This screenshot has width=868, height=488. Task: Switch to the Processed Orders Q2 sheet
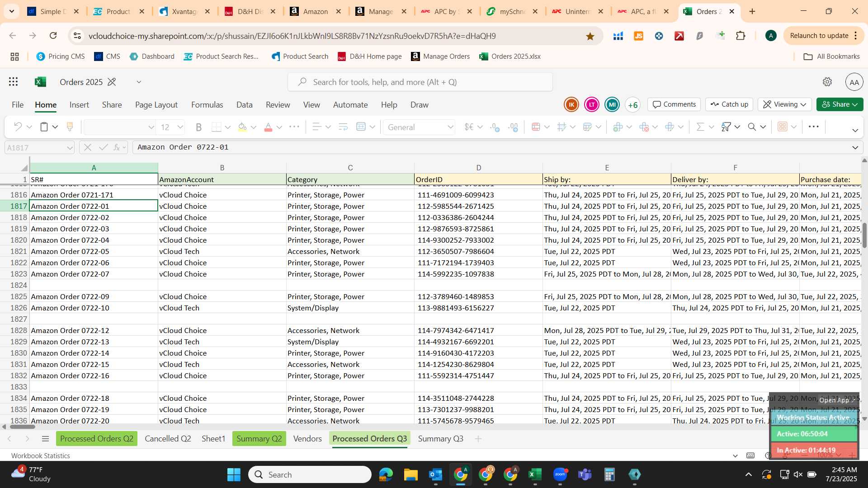click(97, 438)
